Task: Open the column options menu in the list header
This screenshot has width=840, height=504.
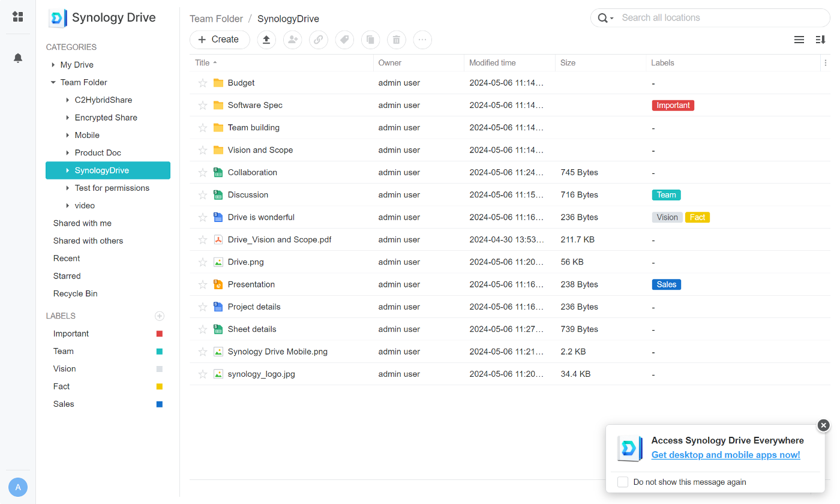Action: 826,62
